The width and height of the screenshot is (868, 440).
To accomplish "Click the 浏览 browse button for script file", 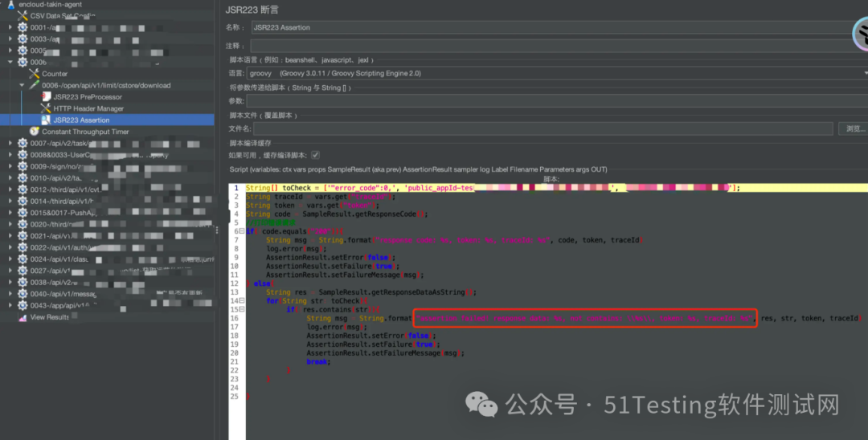I will click(x=854, y=128).
